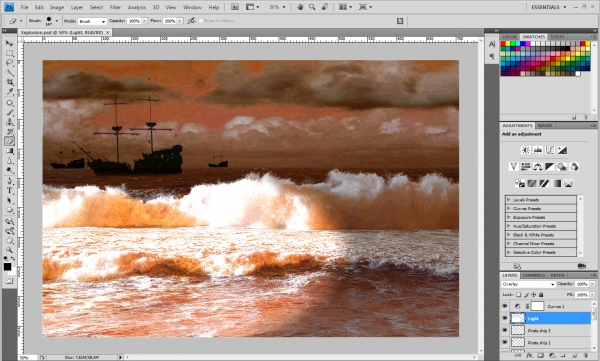Toggle visibility of Curves 1 layer
This screenshot has width=600, height=361.
505,306
